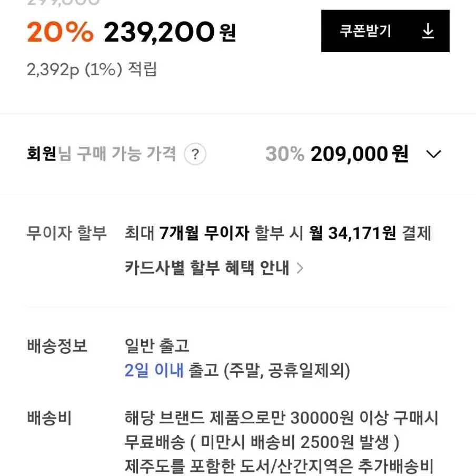The image size is (476, 476).
Task: Click the 30000원 이상 구매시 shipping policy text
Action: tap(364, 418)
